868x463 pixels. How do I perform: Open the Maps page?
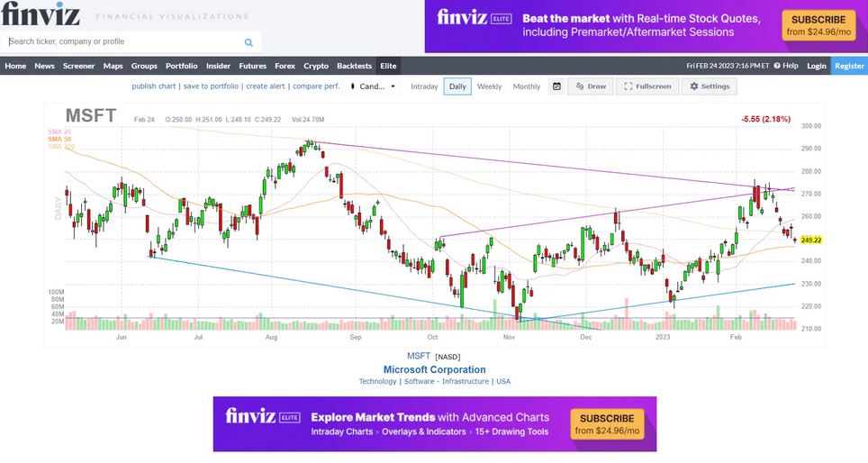113,66
